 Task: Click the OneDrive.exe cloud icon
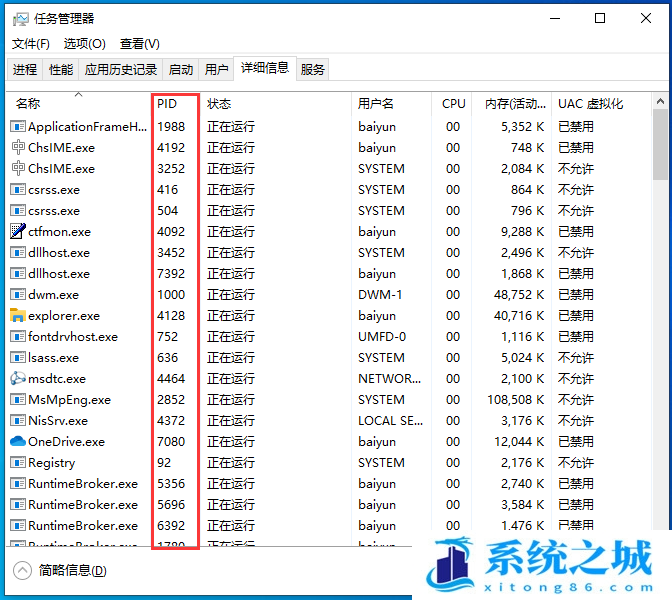18,442
